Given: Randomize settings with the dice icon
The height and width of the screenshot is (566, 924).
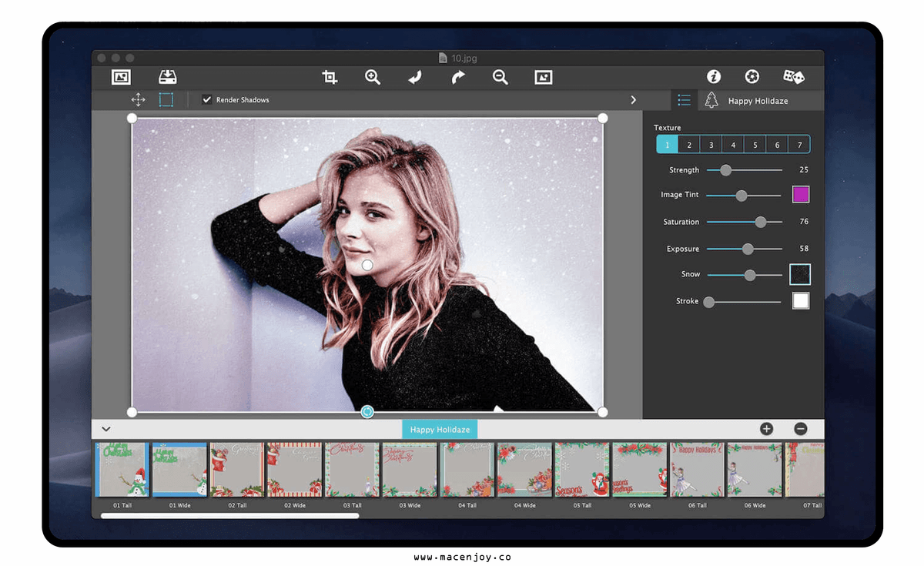Looking at the screenshot, I should (x=794, y=76).
